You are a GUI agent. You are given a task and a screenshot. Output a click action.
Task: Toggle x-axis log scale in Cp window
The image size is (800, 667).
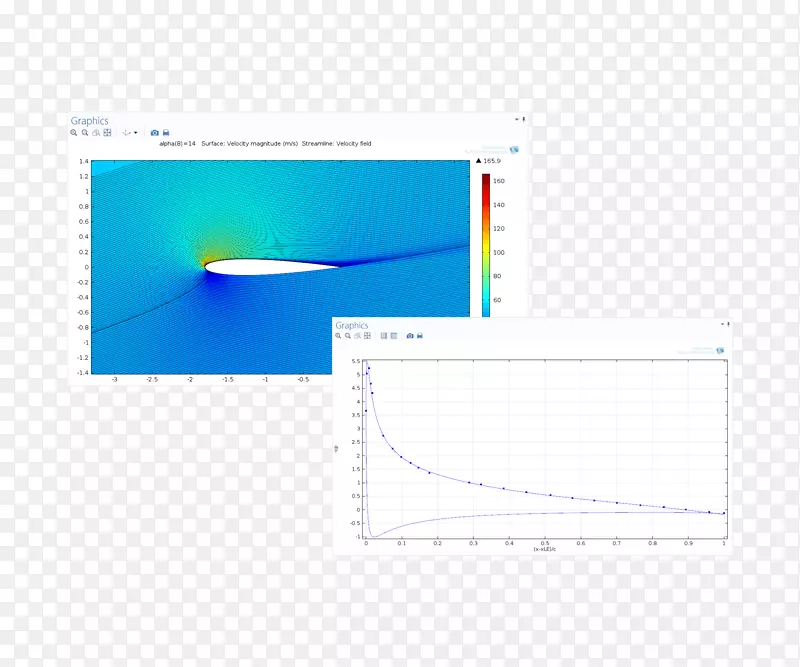click(384, 336)
